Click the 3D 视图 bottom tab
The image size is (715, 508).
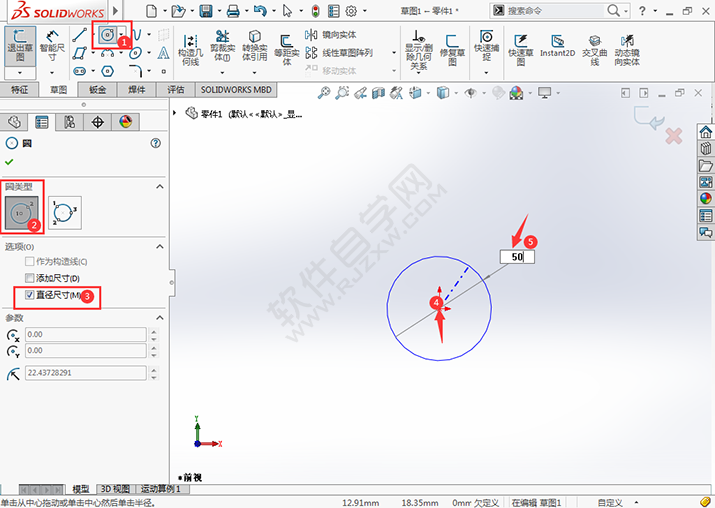pos(115,489)
